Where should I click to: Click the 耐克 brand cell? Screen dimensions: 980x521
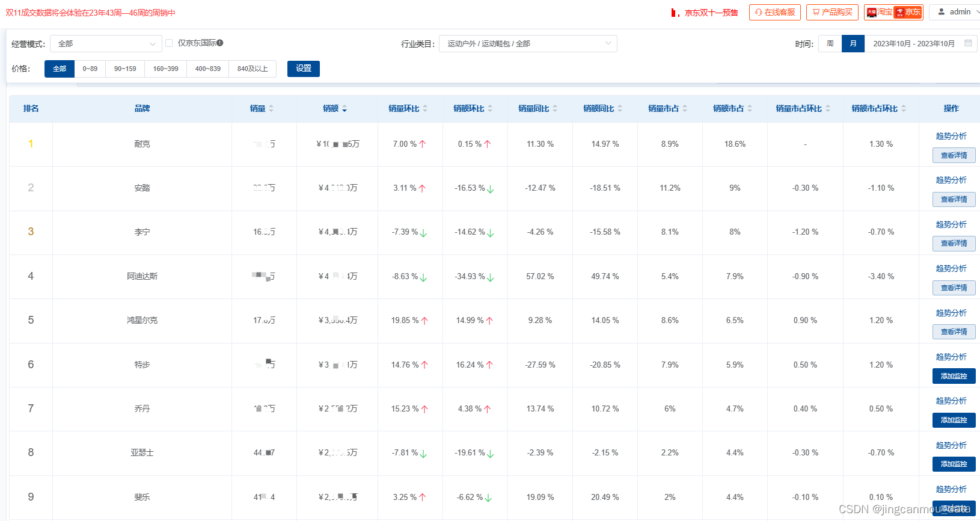point(142,144)
